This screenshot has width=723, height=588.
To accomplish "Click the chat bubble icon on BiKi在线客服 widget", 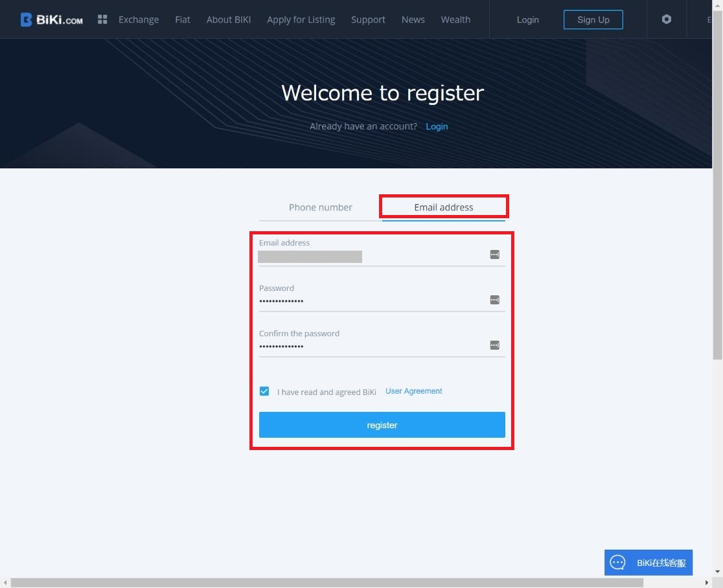I will coord(618,562).
